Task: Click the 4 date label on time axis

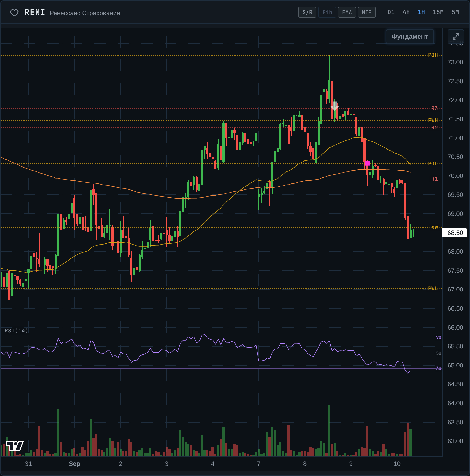Action: coord(213,464)
